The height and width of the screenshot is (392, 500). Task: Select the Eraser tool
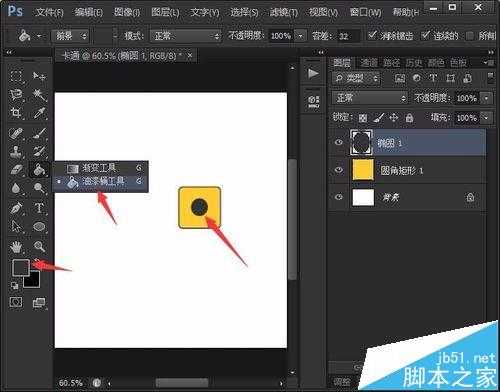[x=16, y=170]
